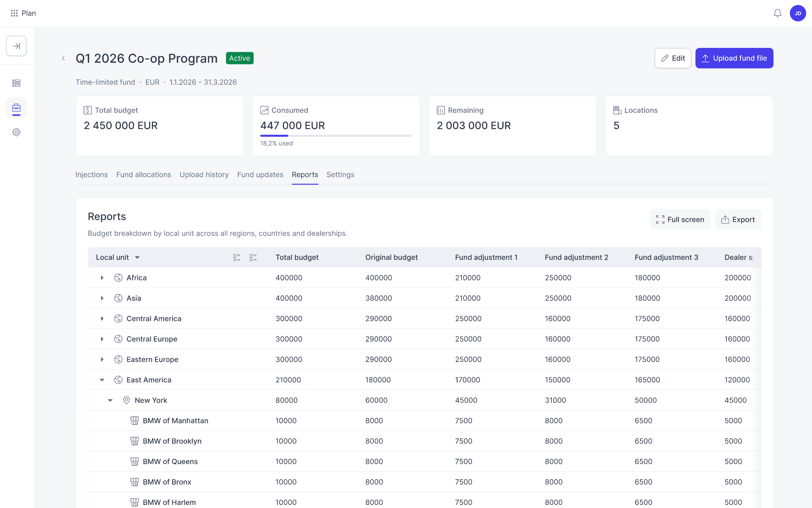The width and height of the screenshot is (812, 508).
Task: Open the list view sidebar icon
Action: click(16, 83)
